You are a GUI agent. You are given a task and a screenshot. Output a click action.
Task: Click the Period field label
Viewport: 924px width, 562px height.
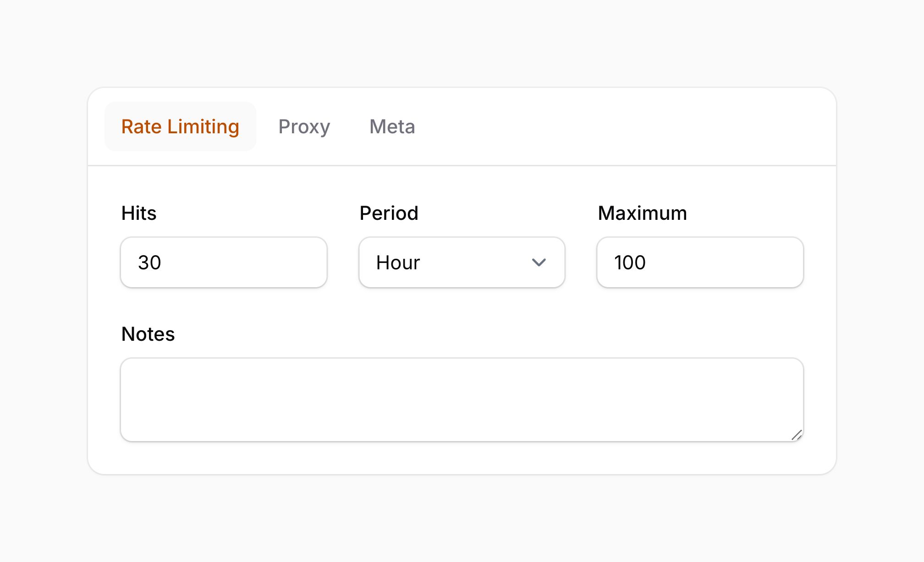[389, 213]
